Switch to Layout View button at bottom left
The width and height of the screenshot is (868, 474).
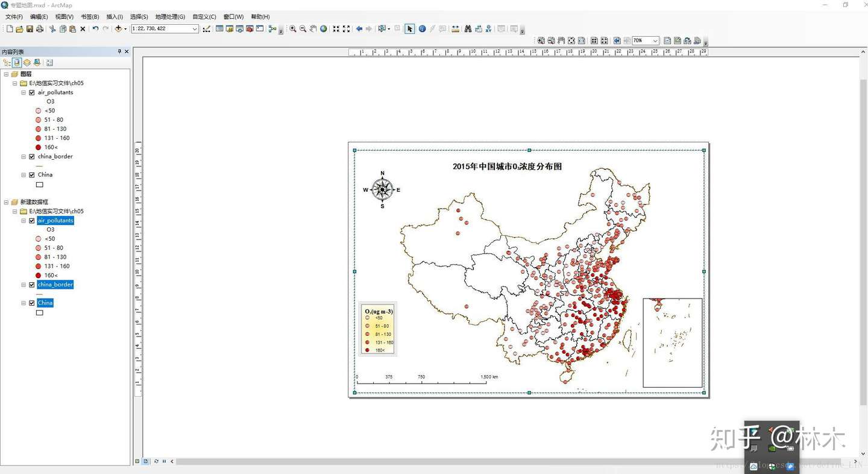pyautogui.click(x=146, y=461)
